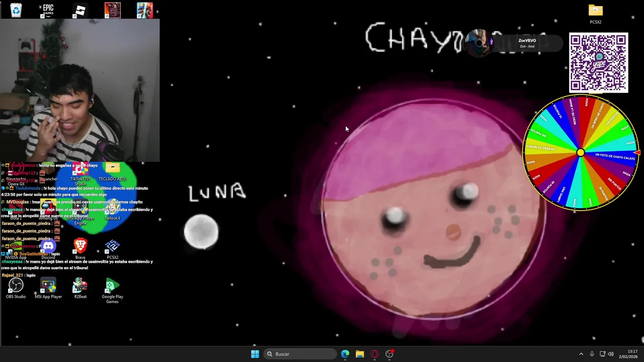Launch the Brave browser shortcut
This screenshot has height=362, width=644.
coord(80,249)
